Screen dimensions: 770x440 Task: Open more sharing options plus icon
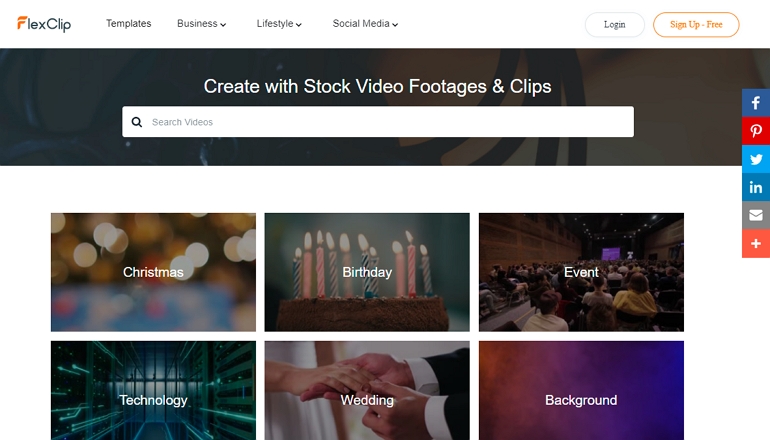click(756, 244)
